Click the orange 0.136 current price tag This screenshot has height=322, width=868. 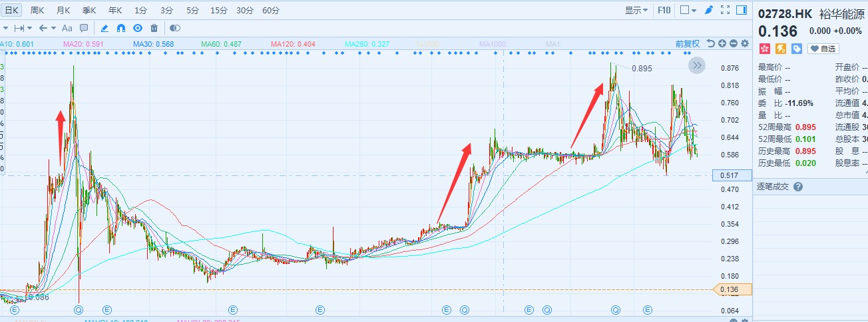coord(732,289)
